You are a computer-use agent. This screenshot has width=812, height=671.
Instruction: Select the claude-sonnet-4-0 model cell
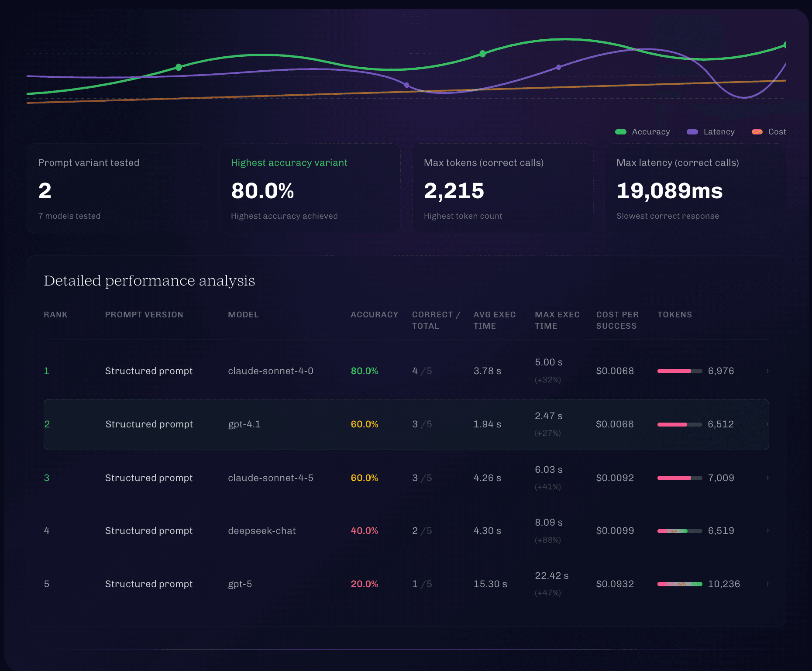point(271,371)
